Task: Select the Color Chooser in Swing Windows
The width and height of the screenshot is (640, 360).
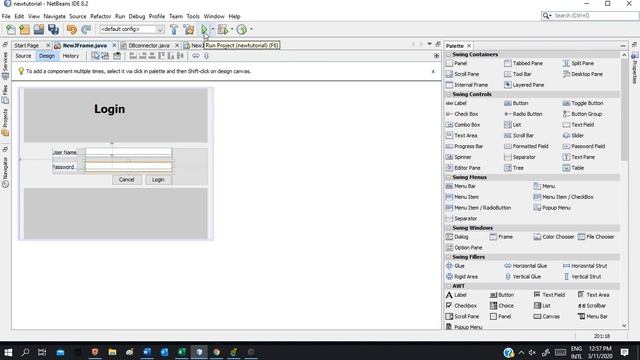Action: (554, 237)
